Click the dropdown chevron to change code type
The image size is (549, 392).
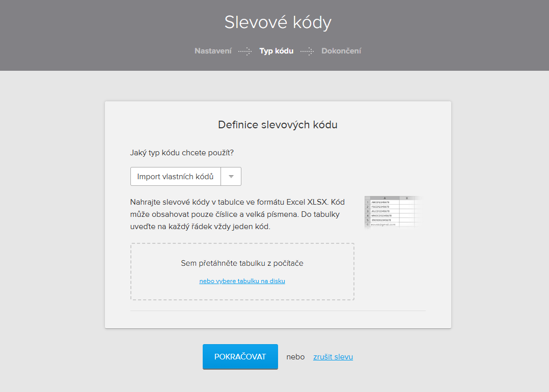231,176
